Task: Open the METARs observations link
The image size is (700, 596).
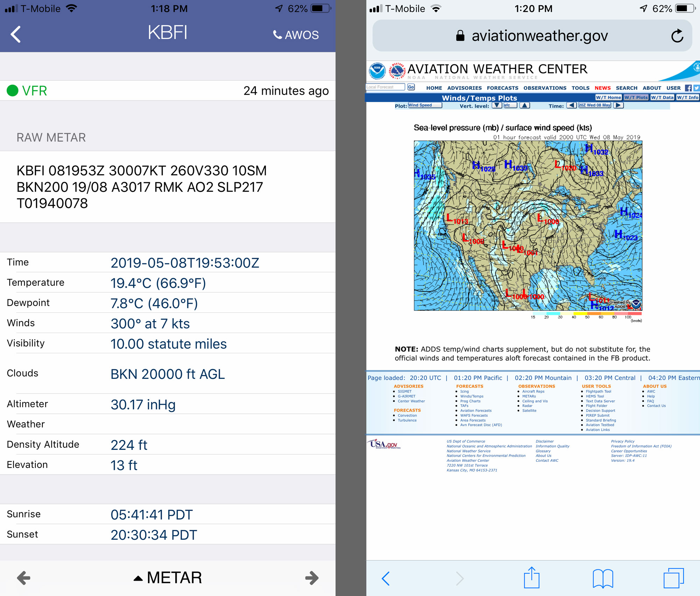Action: point(529,397)
